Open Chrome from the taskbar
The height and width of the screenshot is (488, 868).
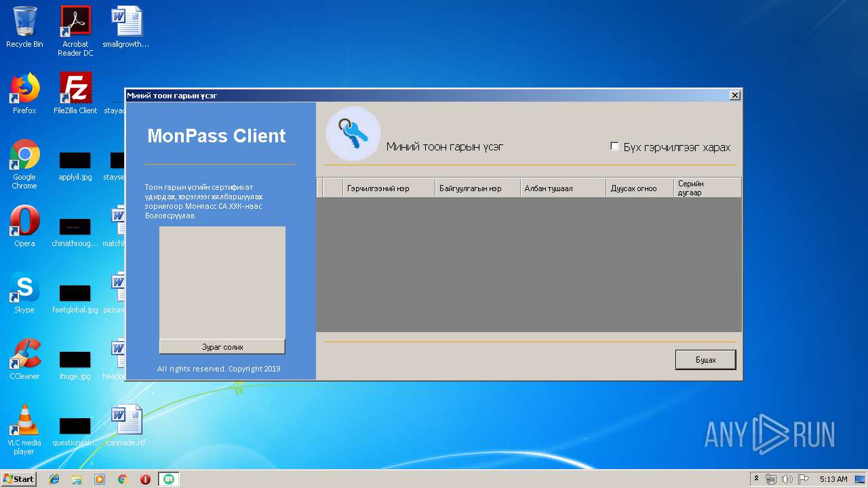(122, 479)
